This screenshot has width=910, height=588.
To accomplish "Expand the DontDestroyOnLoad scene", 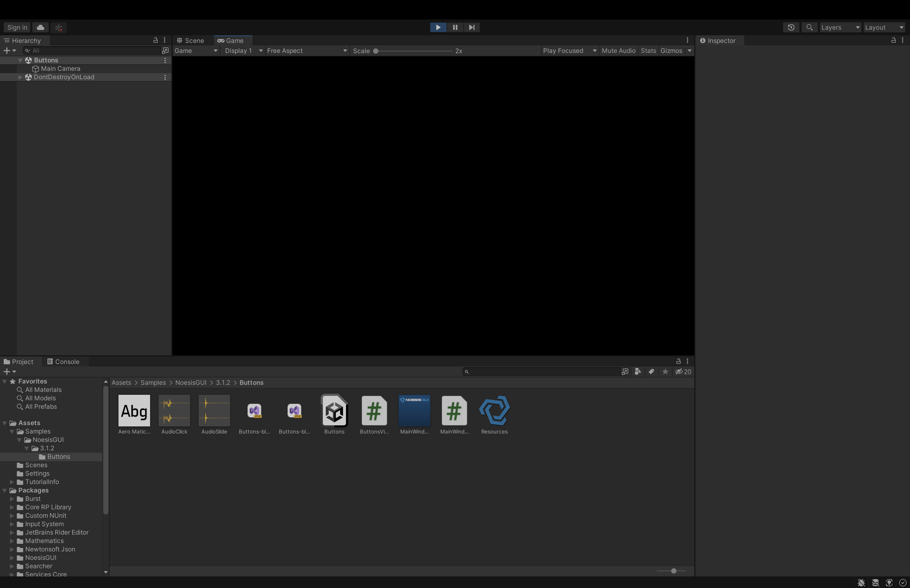I will click(x=20, y=77).
